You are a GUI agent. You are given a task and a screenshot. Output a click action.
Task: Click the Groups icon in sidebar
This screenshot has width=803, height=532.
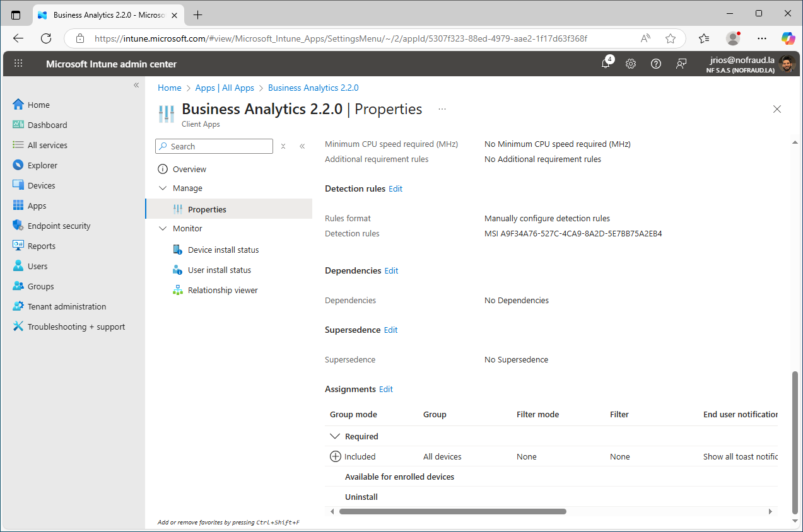(x=18, y=286)
